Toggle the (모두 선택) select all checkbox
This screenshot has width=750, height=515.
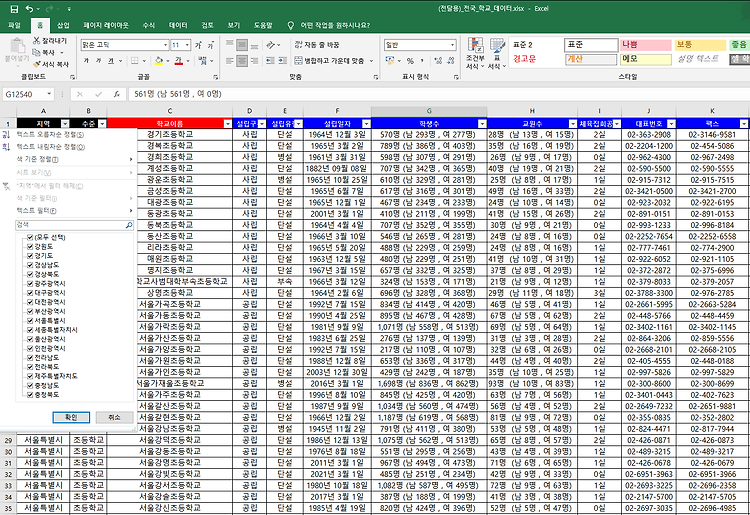pyautogui.click(x=30, y=237)
